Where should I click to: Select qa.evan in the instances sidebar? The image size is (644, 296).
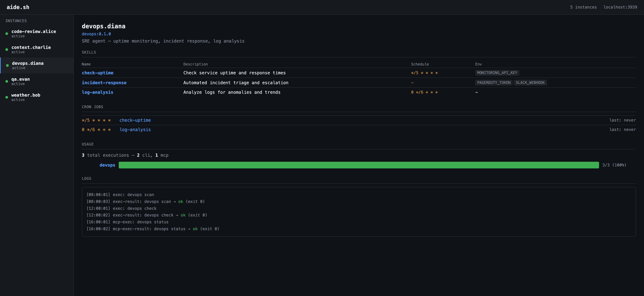(20, 79)
